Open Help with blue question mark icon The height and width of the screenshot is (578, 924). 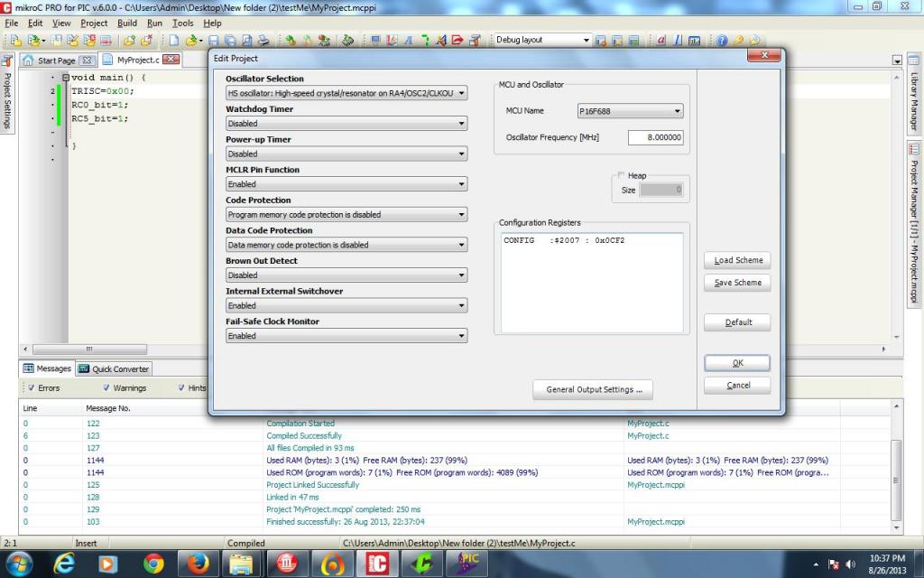click(x=722, y=40)
